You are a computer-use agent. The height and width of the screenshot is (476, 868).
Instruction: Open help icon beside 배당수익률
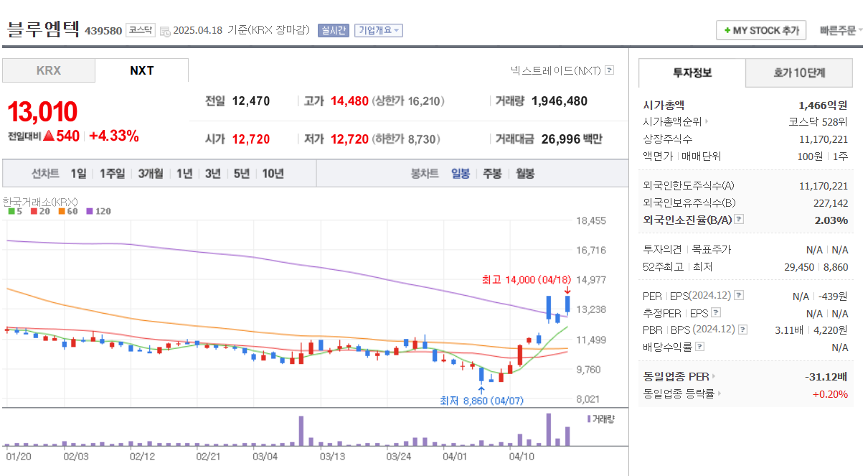point(700,347)
